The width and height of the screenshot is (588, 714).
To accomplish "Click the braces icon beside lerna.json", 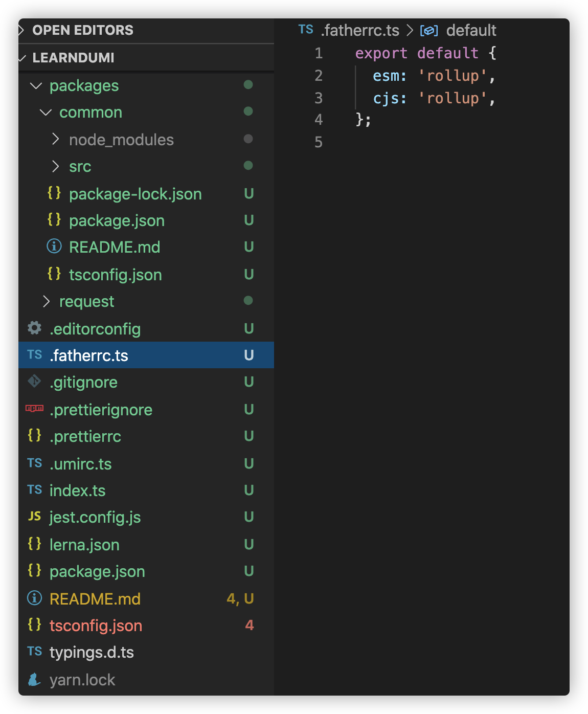I will [x=34, y=544].
